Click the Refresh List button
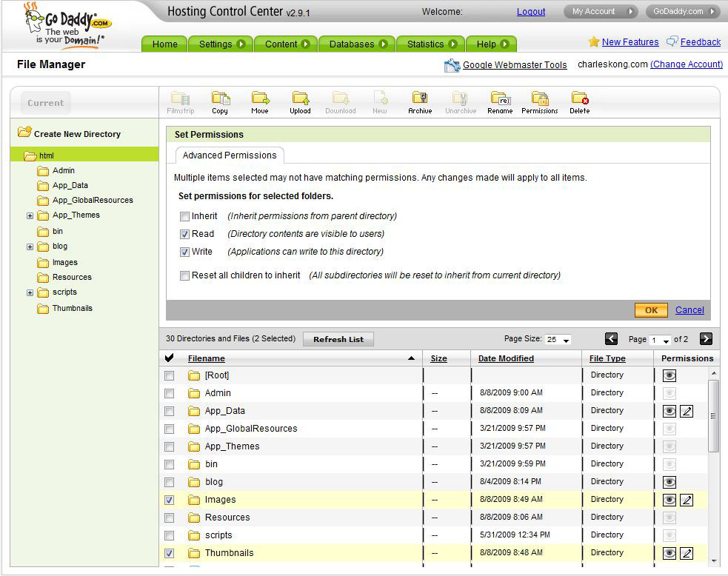Viewport: 728px width, 576px height. pos(338,339)
